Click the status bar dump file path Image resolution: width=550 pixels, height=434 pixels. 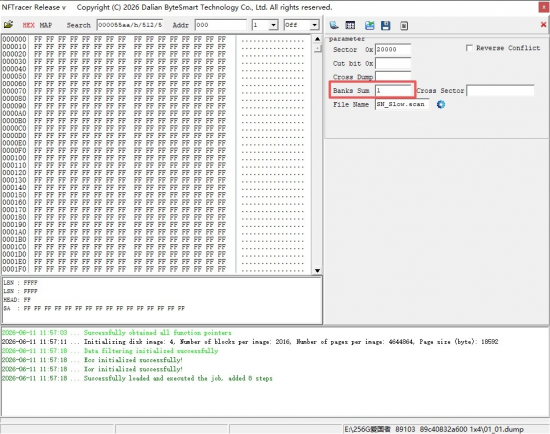click(434, 429)
